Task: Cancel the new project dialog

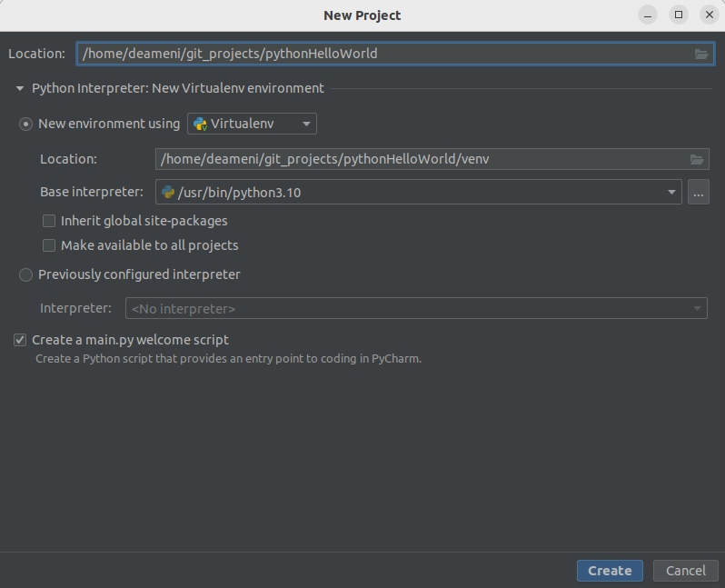Action: [x=685, y=571]
